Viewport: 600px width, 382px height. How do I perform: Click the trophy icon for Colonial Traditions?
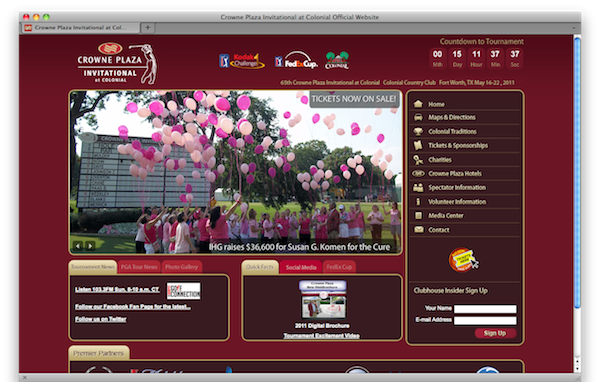click(x=418, y=131)
